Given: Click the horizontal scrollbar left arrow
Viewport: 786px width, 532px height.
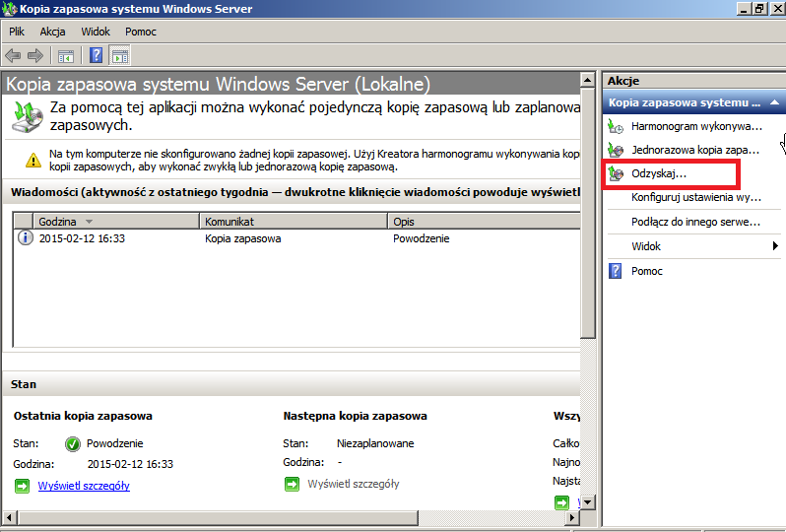Looking at the screenshot, I should pyautogui.click(x=10, y=517).
